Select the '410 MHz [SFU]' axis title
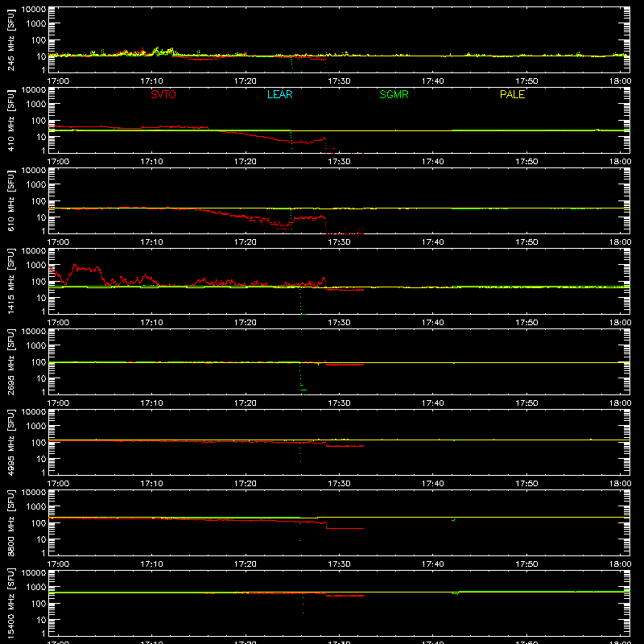The height and width of the screenshot is (644, 644). (10, 120)
